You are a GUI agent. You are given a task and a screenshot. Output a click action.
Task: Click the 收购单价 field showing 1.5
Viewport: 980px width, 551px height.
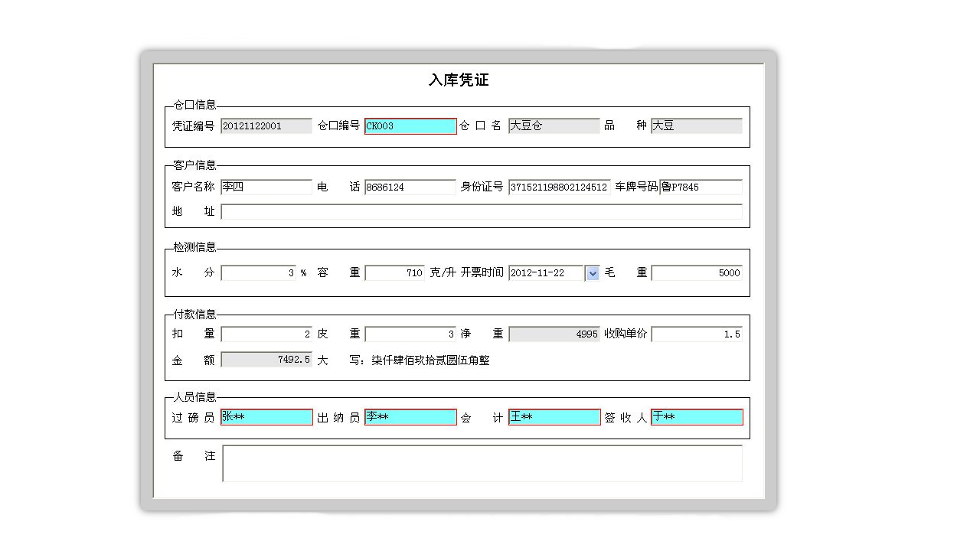[697, 334]
